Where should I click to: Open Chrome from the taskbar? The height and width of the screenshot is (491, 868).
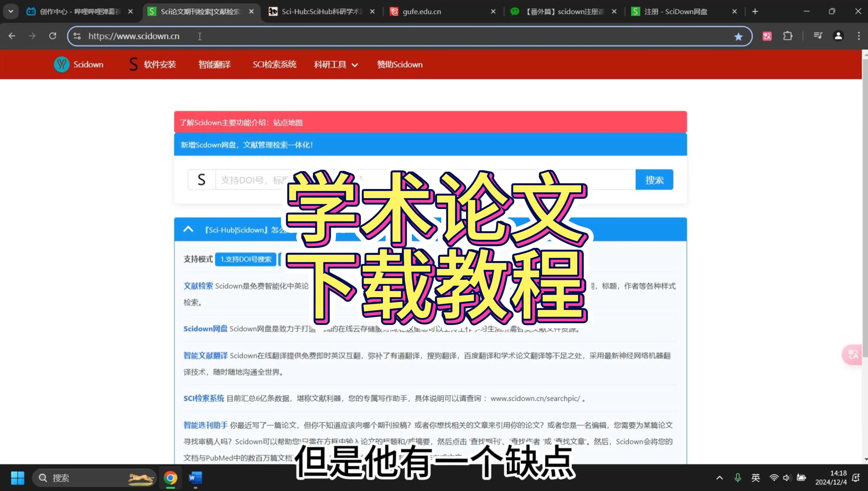coord(171,478)
